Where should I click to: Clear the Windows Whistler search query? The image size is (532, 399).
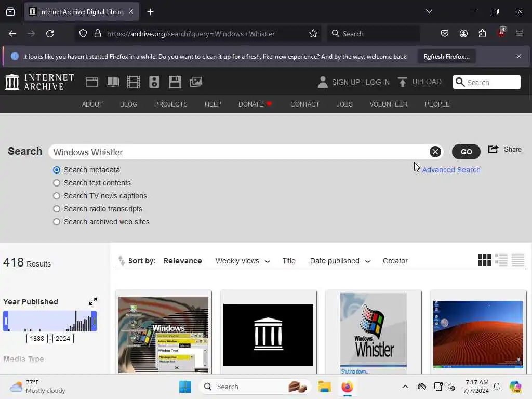[x=435, y=152]
